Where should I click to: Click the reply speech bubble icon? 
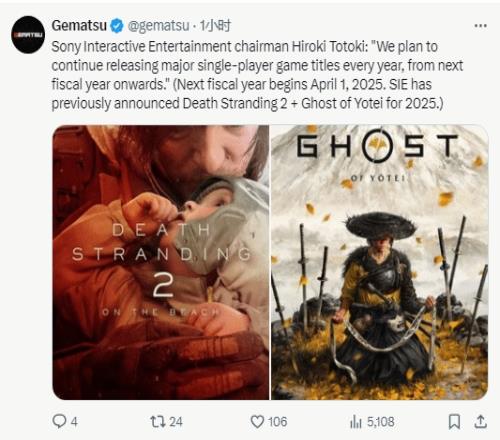click(59, 421)
